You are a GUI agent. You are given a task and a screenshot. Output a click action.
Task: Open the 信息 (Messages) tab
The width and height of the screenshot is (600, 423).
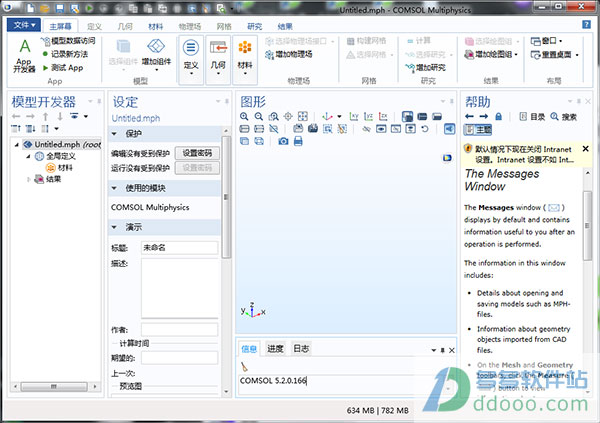coord(249,348)
